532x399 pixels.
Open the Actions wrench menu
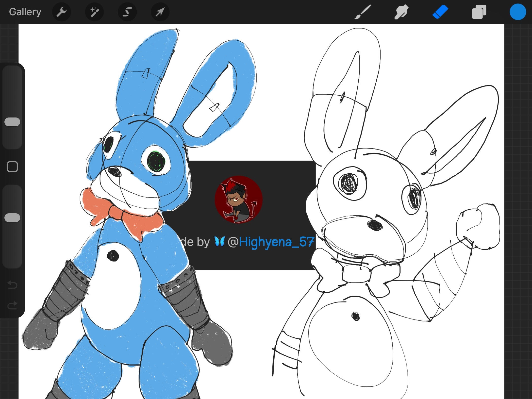[62, 12]
